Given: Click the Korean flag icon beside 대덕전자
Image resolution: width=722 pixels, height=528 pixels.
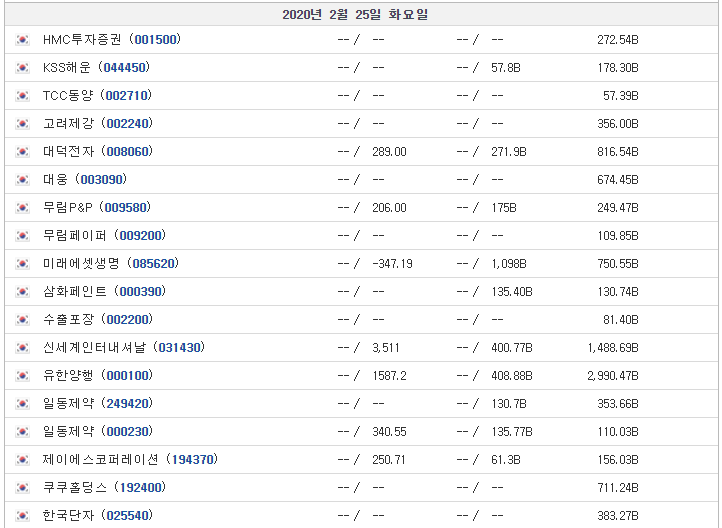Looking at the screenshot, I should (22, 152).
